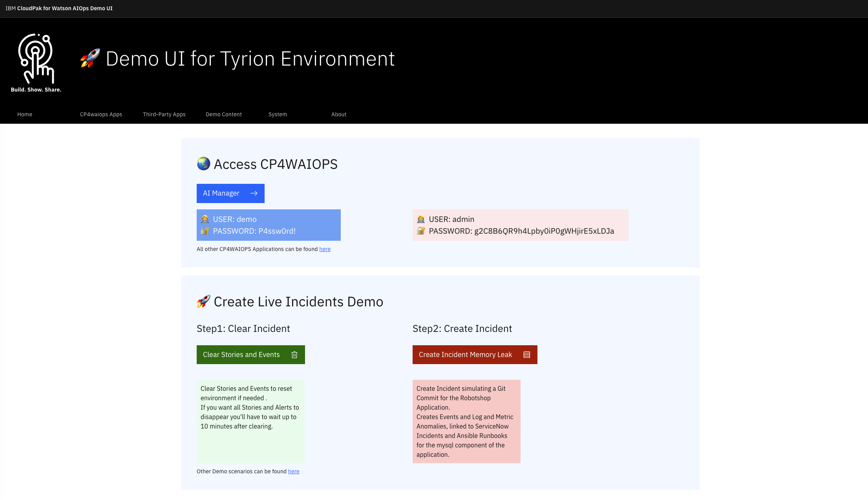Click the rocket icon beside page title

click(x=90, y=59)
